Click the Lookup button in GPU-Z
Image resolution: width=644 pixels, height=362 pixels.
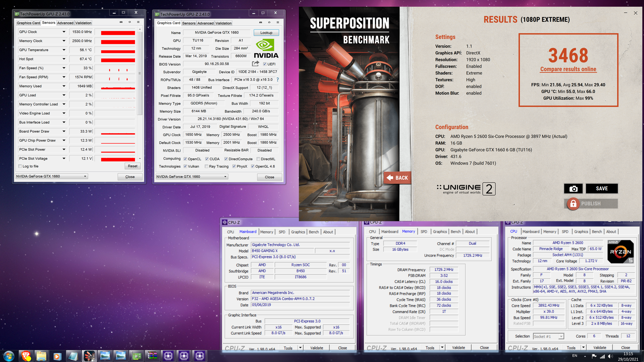tap(266, 33)
